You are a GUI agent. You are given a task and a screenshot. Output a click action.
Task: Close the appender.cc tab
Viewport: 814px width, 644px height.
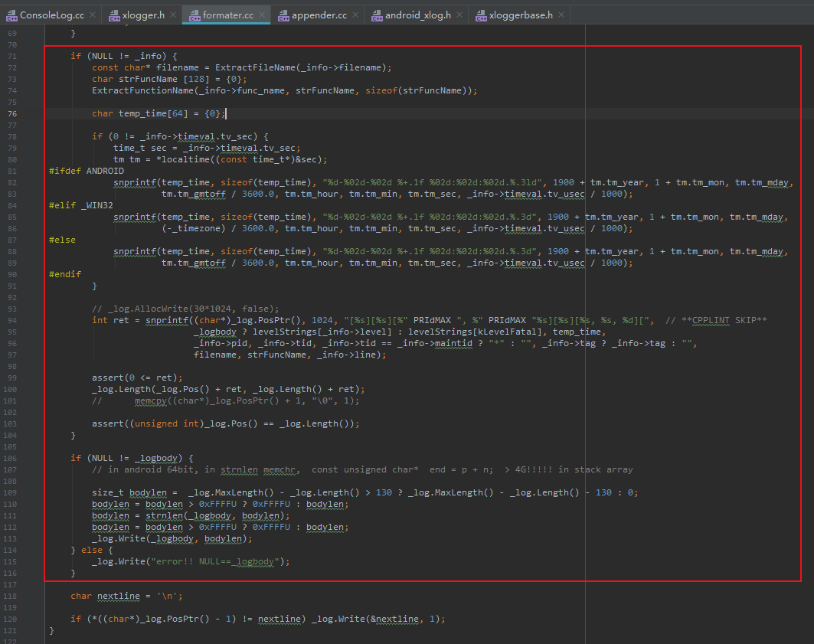click(x=356, y=14)
